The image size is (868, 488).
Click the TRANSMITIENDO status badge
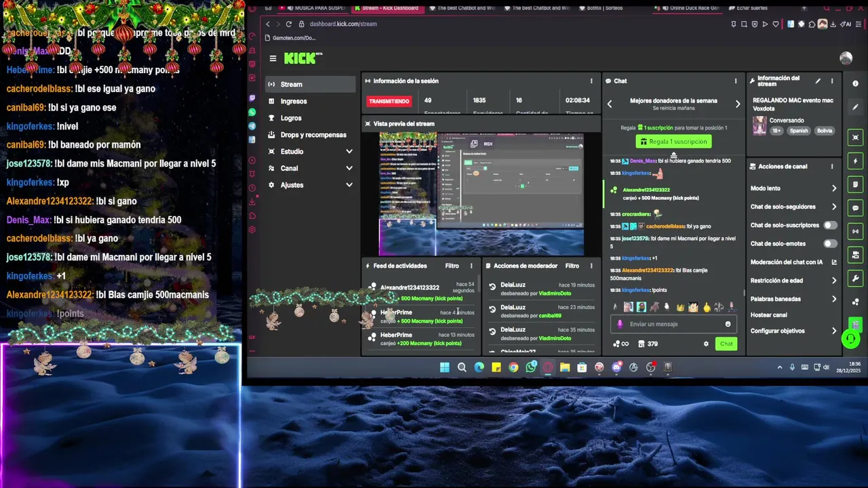(389, 101)
